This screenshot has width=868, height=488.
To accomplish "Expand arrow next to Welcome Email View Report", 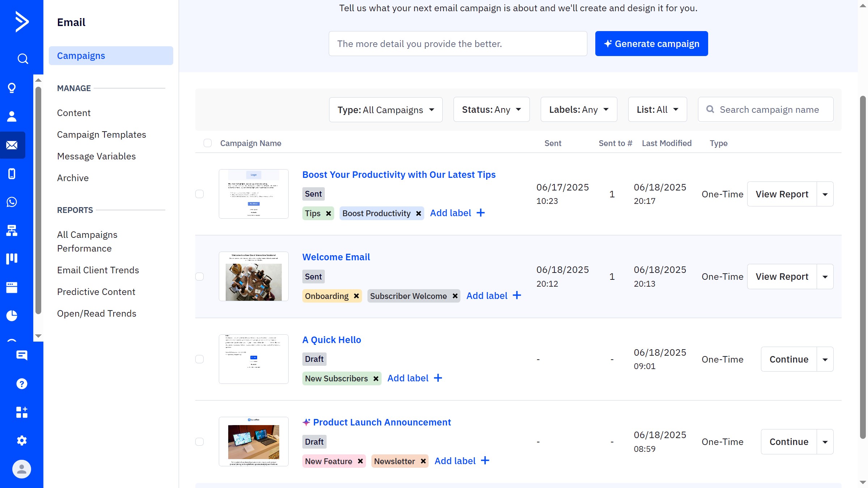I will (825, 277).
